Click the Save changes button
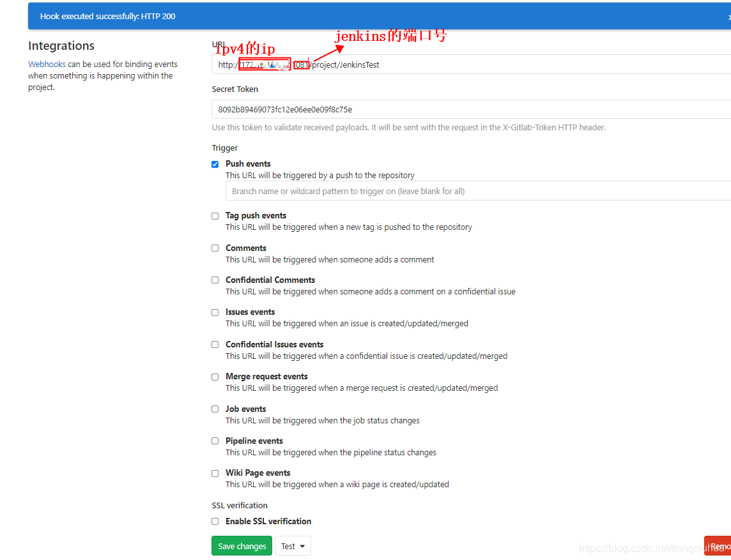731x560 pixels. point(242,546)
